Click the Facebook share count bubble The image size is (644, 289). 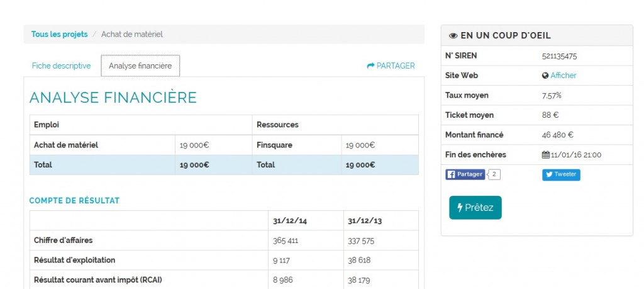[494, 174]
